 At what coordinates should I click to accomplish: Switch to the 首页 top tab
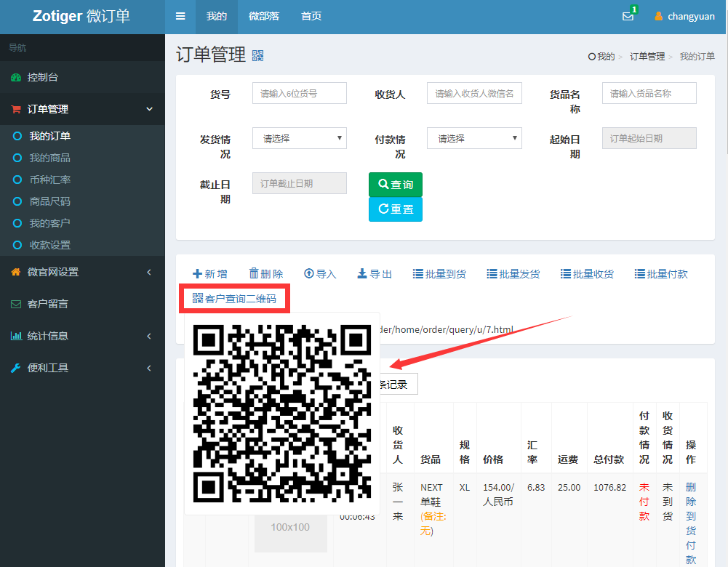point(311,17)
